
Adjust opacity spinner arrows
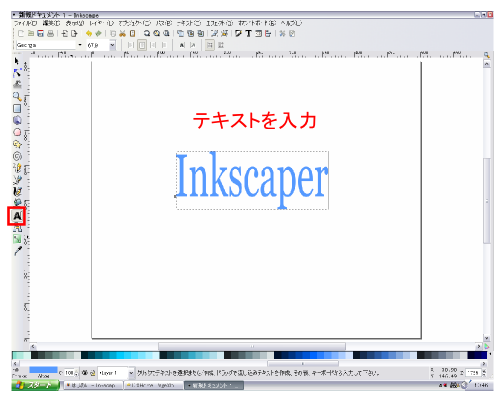point(76,373)
